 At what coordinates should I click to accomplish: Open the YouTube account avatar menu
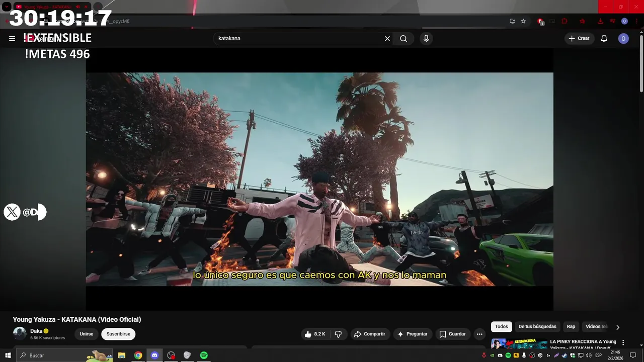623,38
